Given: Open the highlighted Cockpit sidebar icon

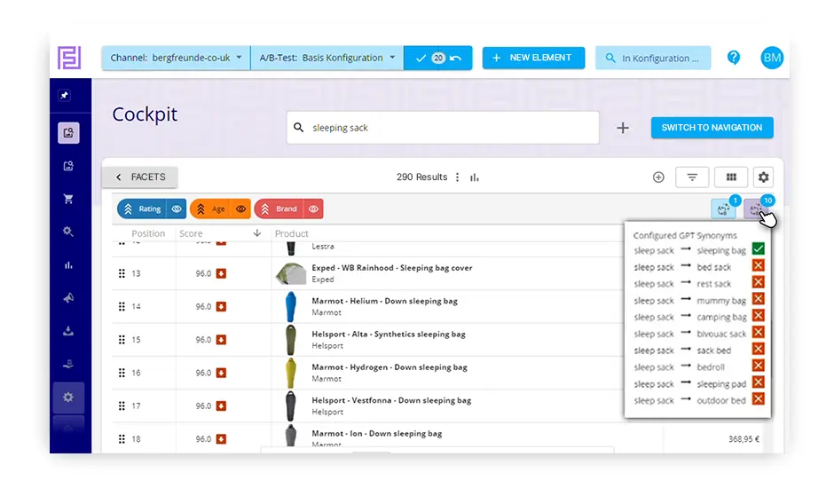Looking at the screenshot, I should tap(68, 133).
